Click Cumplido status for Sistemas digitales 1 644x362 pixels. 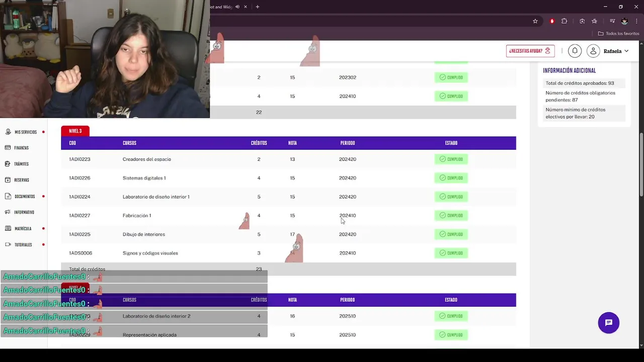point(451,178)
